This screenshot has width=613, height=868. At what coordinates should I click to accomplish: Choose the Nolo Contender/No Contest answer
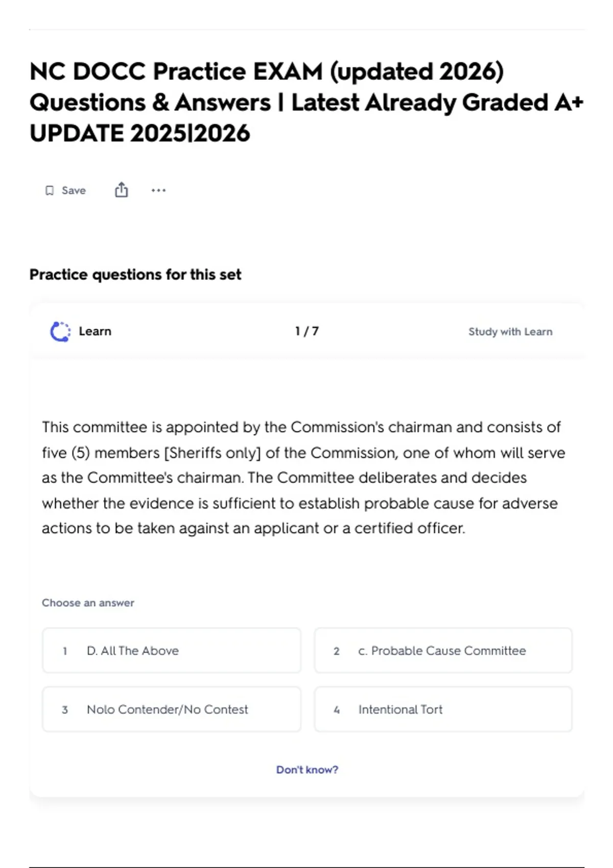[x=172, y=709]
